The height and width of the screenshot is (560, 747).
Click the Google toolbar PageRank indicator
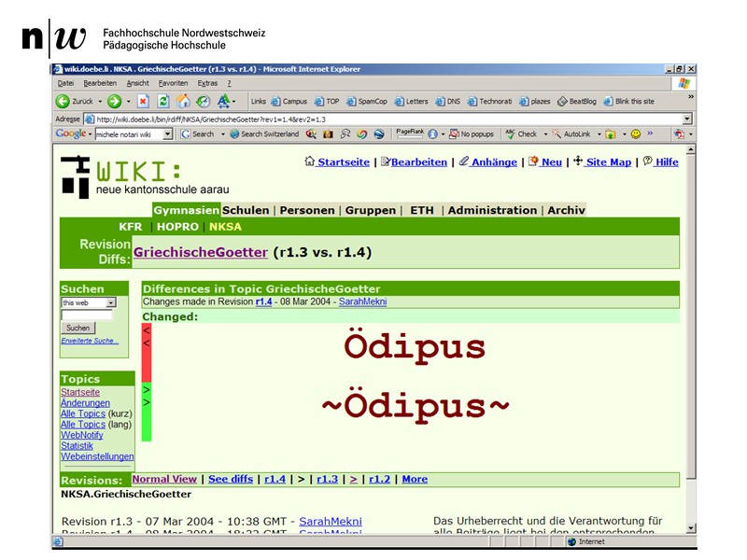click(x=410, y=133)
